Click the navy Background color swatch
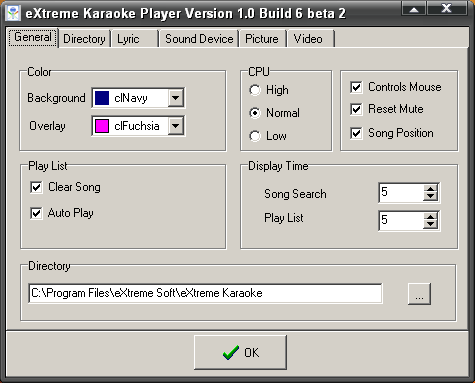475x383 pixels. [102, 98]
